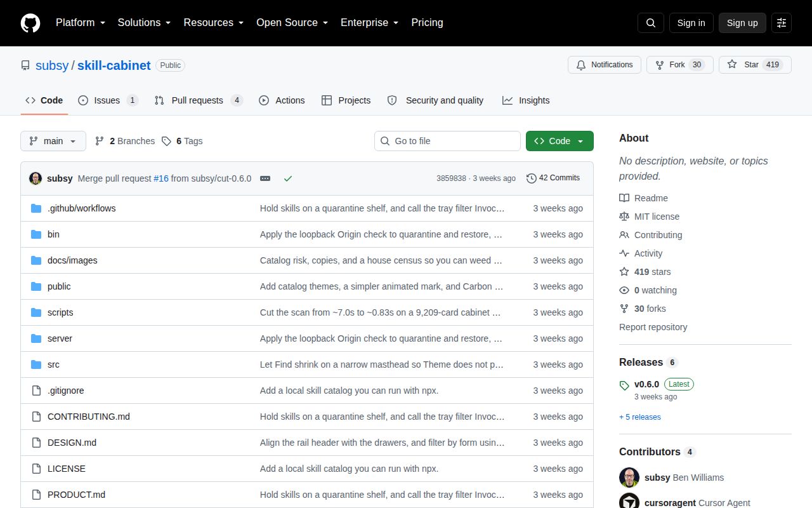The width and height of the screenshot is (812, 508).
Task: Click the .github/workflows folder icon
Action: [x=36, y=208]
